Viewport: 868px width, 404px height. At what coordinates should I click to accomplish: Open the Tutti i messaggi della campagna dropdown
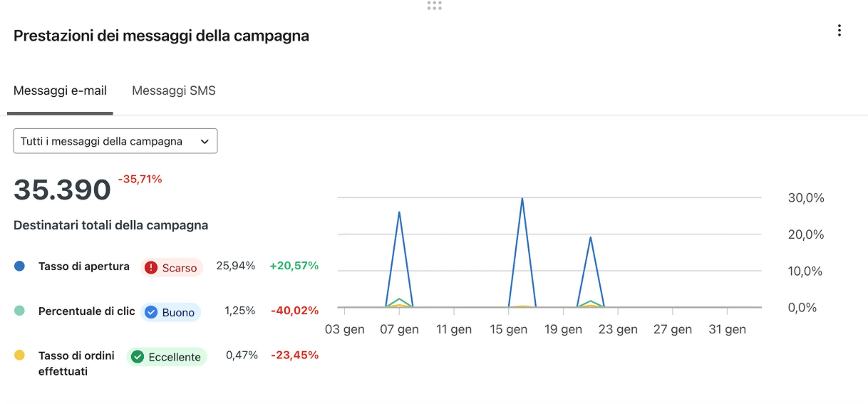point(115,141)
